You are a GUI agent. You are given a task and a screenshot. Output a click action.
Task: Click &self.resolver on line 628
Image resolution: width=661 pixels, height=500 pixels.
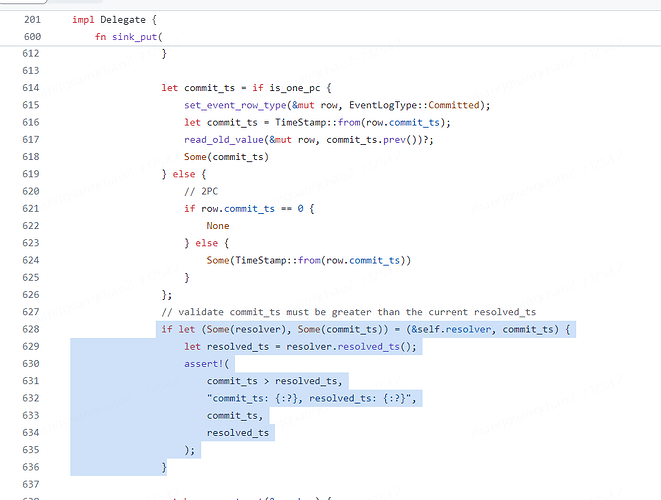(x=451, y=329)
